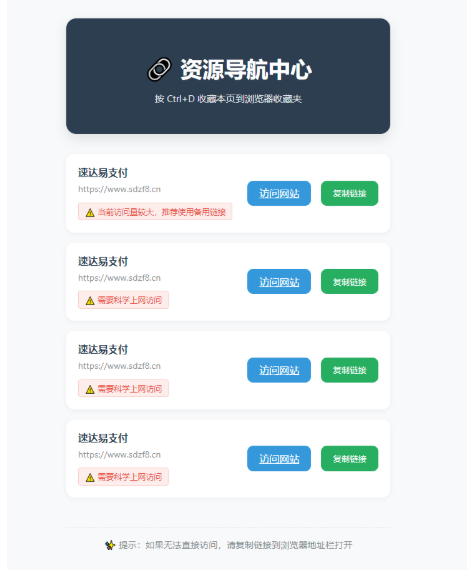
Task: Click the green 复制链接 button in the second card
Action: [350, 282]
